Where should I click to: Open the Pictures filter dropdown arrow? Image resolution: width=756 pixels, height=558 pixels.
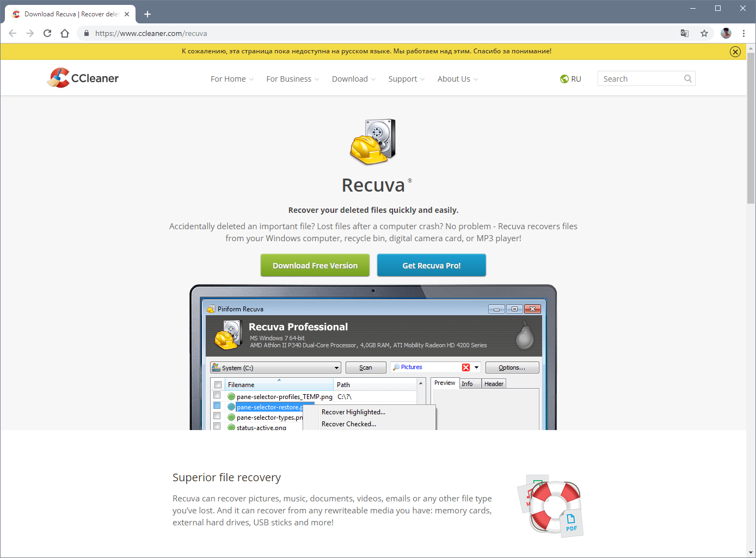pyautogui.click(x=477, y=367)
